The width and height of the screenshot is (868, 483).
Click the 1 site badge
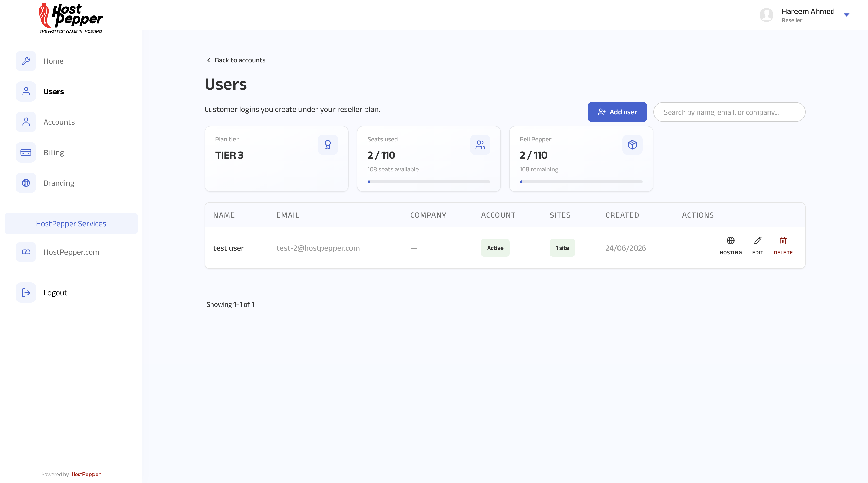(562, 248)
